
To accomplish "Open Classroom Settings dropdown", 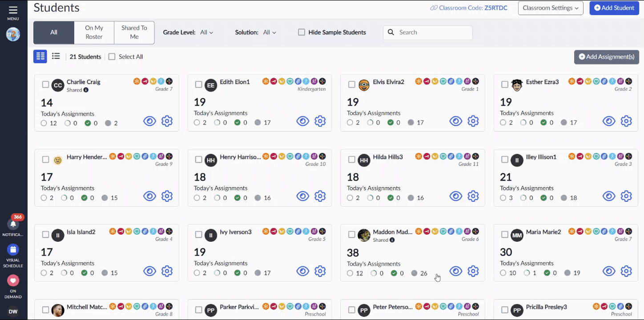I will [551, 8].
